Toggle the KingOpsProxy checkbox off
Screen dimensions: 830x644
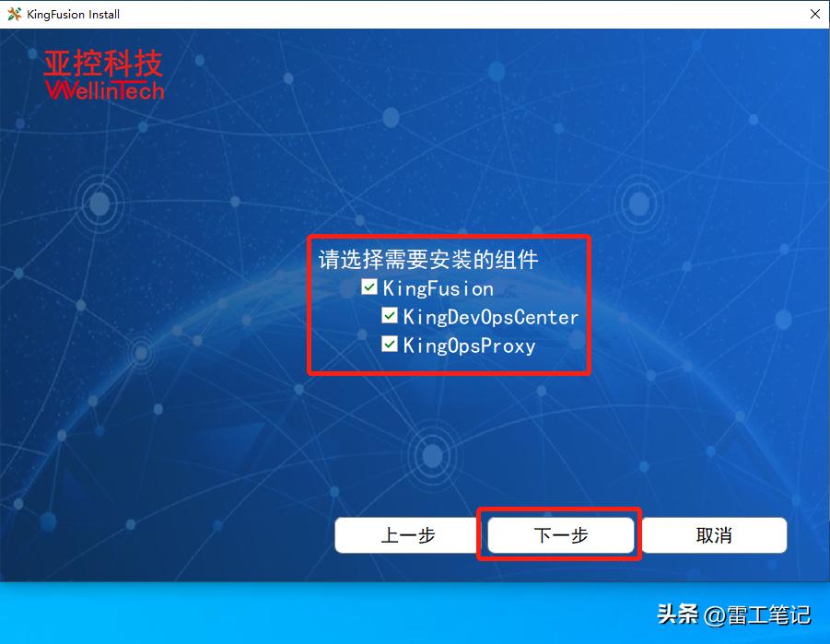click(x=390, y=345)
